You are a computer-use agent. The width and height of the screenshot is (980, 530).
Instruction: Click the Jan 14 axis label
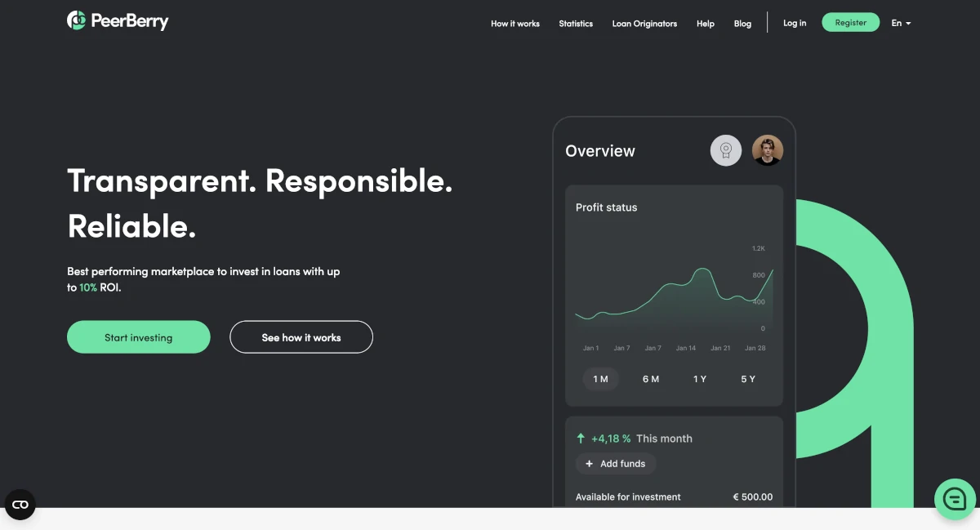pos(686,348)
